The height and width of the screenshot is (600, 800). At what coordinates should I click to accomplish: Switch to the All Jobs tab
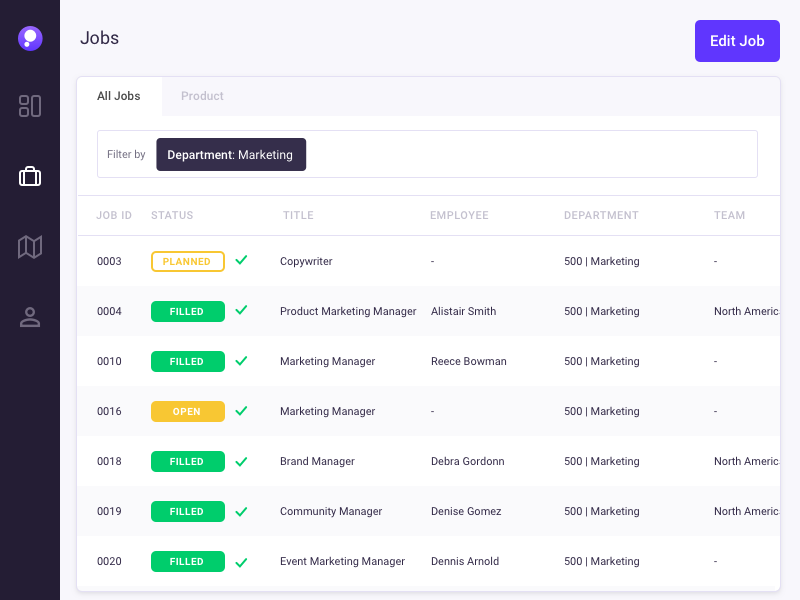click(119, 96)
